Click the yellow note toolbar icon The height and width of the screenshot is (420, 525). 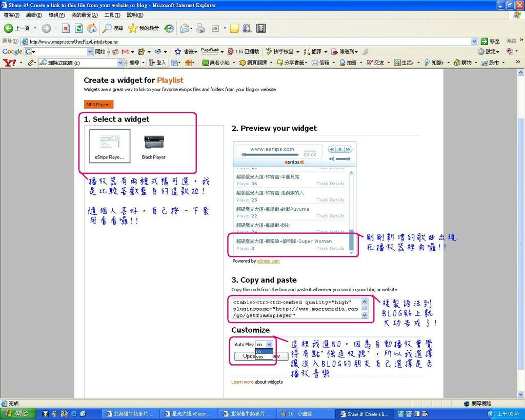[234, 29]
